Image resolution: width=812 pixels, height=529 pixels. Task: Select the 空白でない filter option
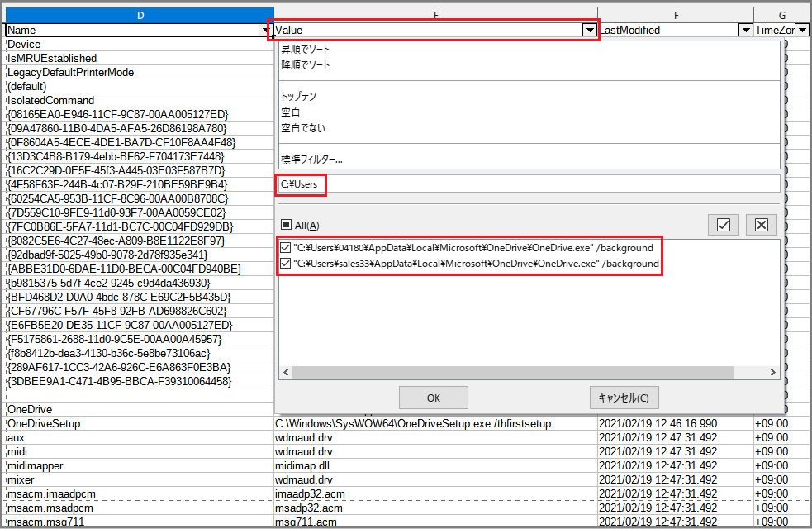303,127
